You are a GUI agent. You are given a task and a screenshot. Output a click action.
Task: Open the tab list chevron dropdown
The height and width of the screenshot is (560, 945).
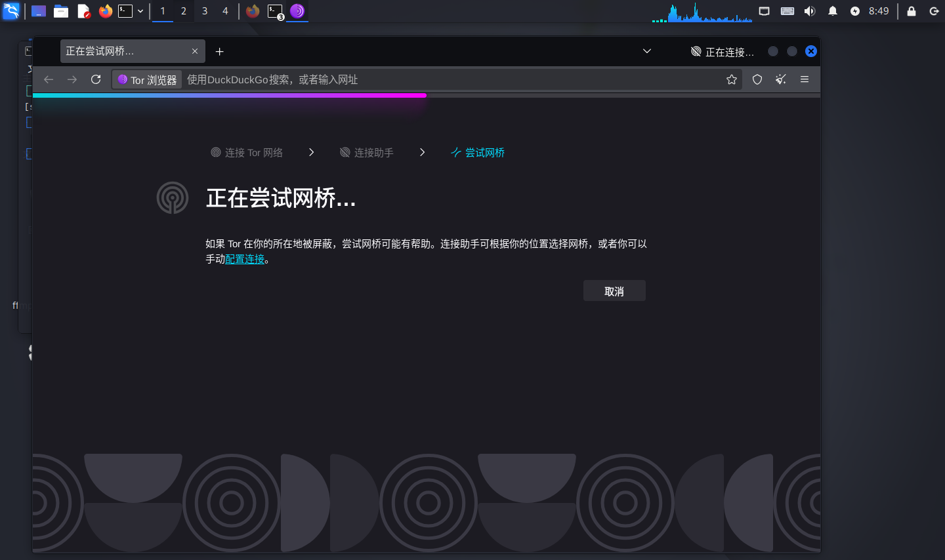(647, 51)
